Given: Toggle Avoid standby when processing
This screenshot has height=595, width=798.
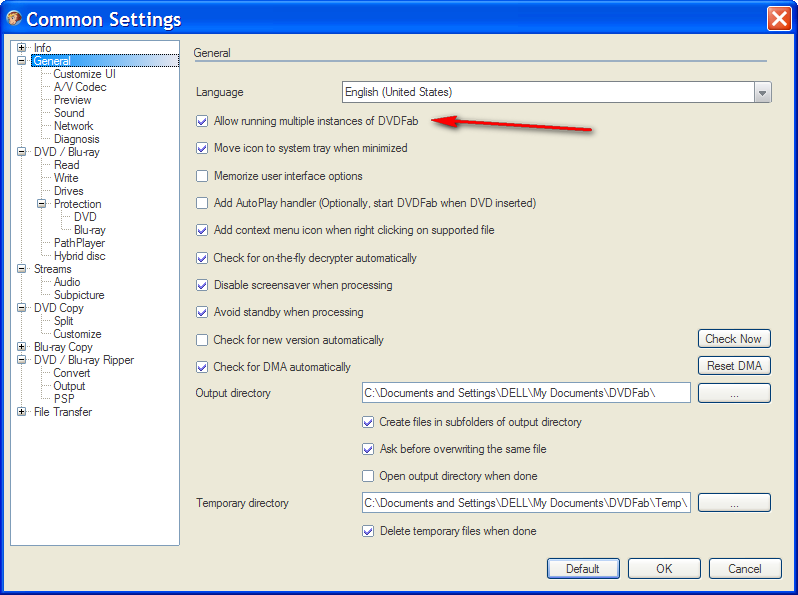Looking at the screenshot, I should [202, 312].
